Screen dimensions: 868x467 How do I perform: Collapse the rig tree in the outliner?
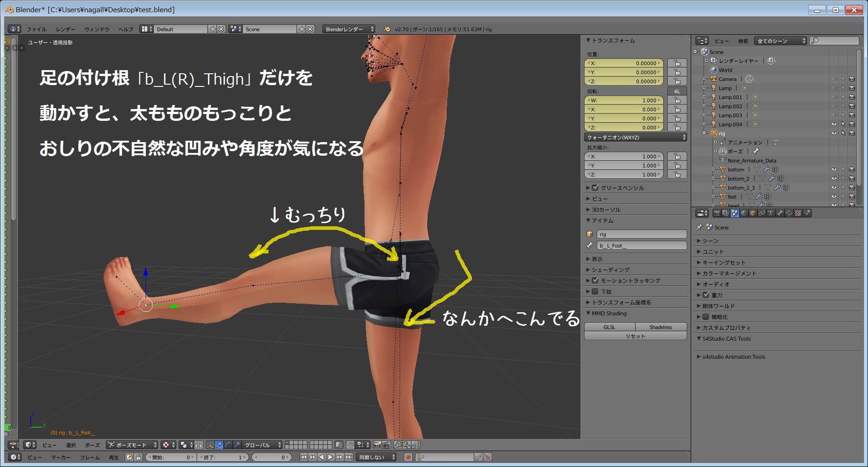coord(704,133)
